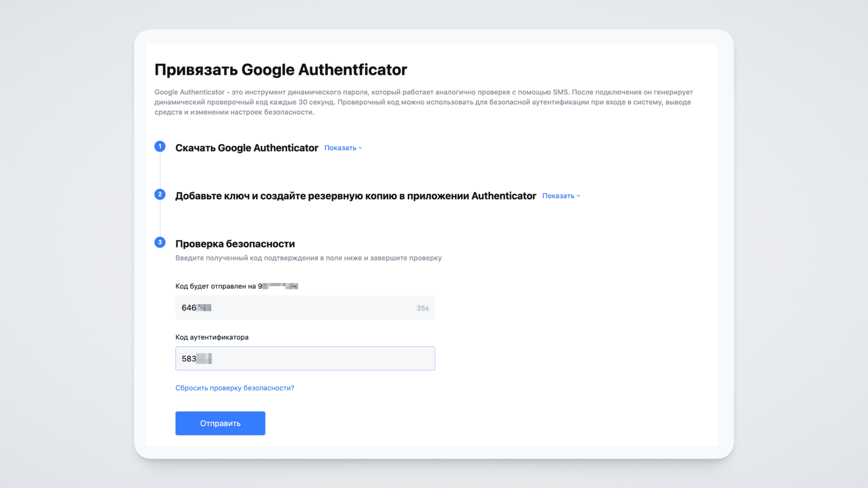Click the step 1 numbered circle icon
This screenshot has width=868, height=488.
tap(160, 146)
